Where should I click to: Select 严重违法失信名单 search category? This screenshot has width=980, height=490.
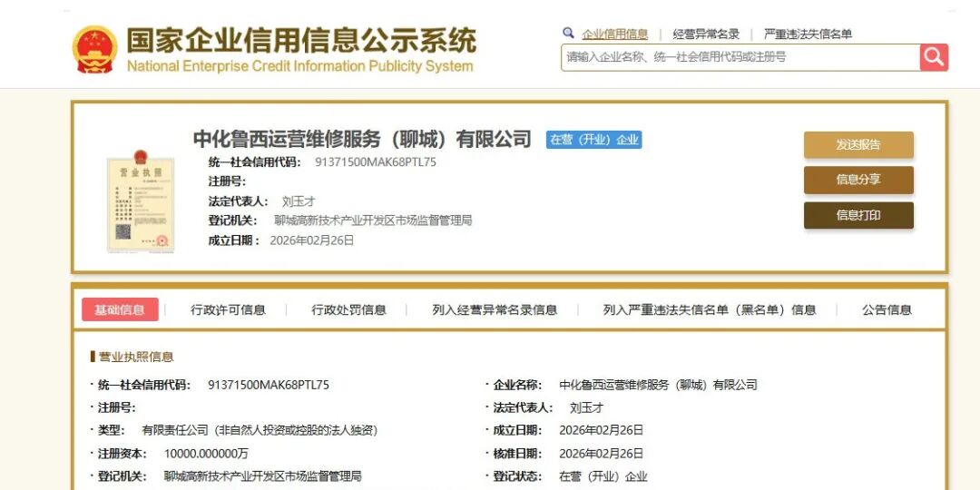(808, 34)
